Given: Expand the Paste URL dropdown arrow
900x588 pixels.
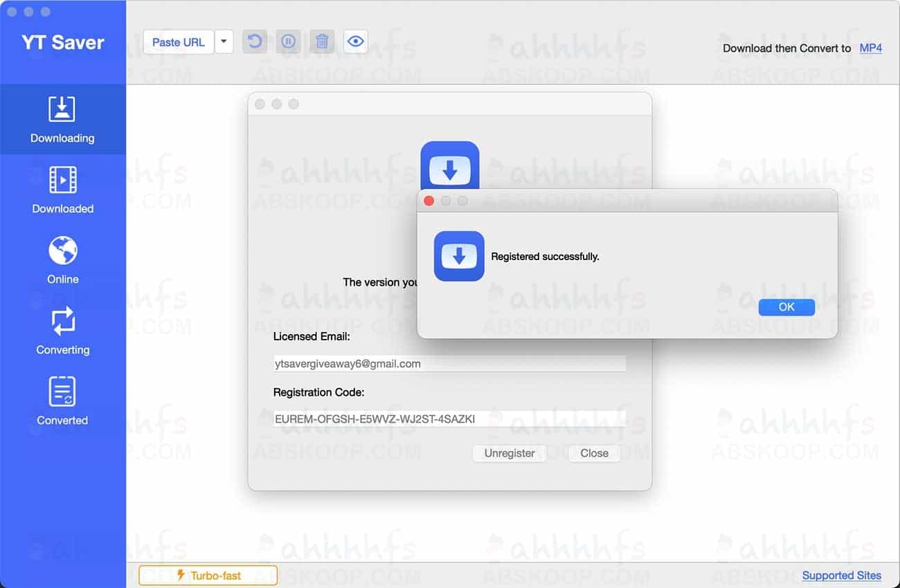Looking at the screenshot, I should coord(224,42).
